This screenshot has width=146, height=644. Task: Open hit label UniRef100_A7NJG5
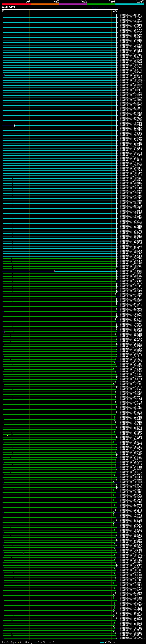(131, 281)
